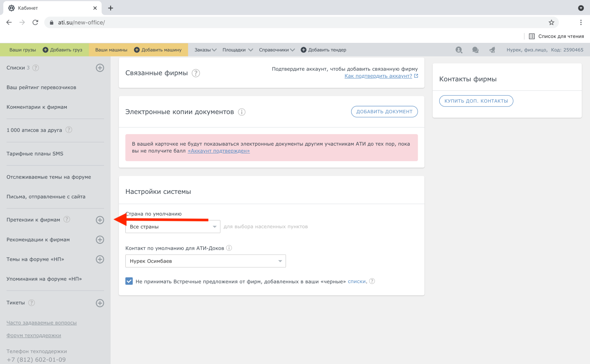Screen dimensions: 590x364
Task: Open Ваши грузы section
Action: tap(22, 50)
